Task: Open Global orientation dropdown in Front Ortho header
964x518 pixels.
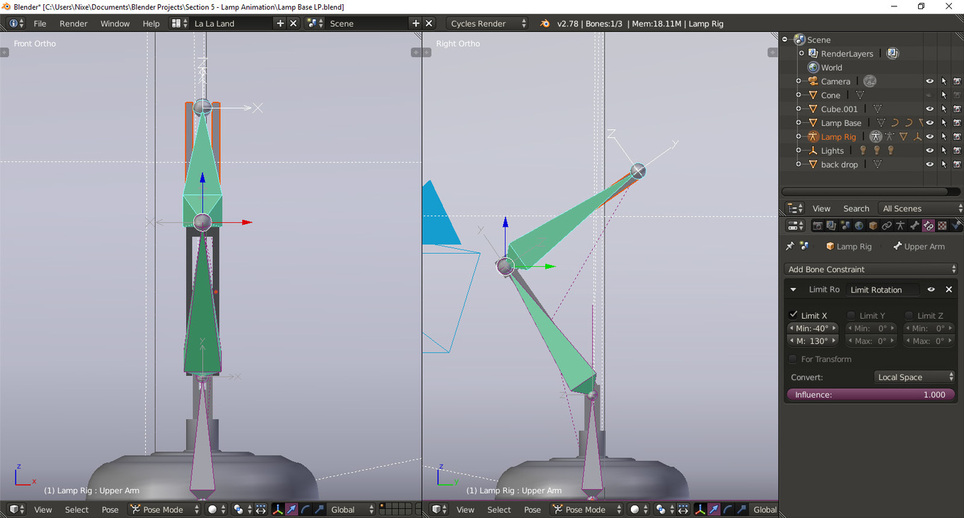Action: pos(351,509)
